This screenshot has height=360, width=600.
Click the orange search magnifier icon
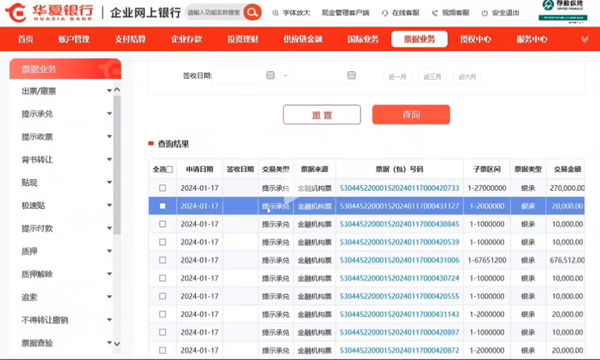tap(252, 13)
